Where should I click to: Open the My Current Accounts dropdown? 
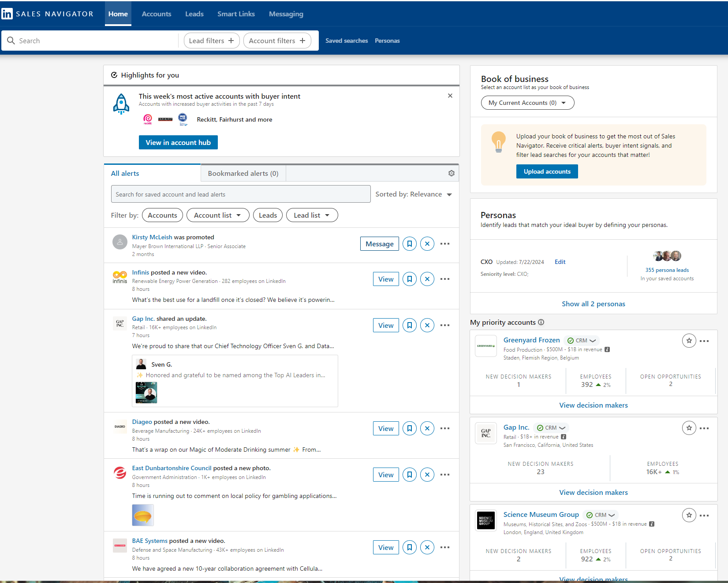527,103
